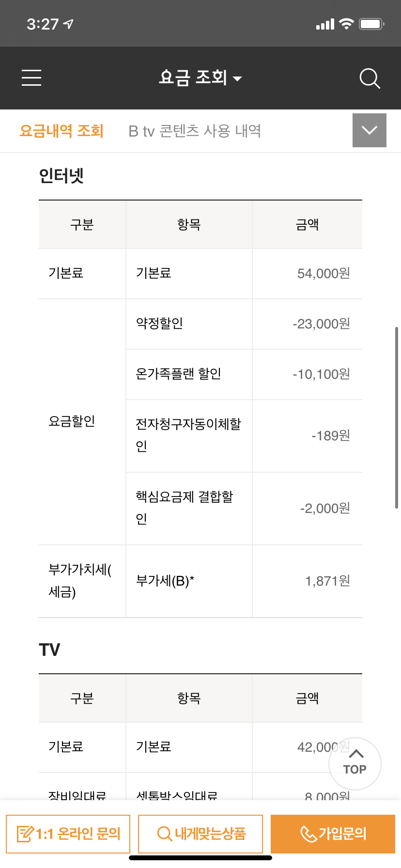Tap the 내게맞는상품 button
401x868 pixels.
[200, 834]
